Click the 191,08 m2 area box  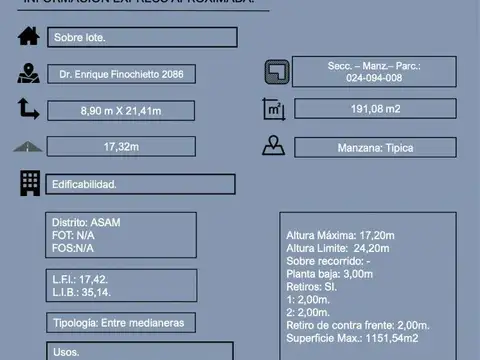tap(375, 109)
